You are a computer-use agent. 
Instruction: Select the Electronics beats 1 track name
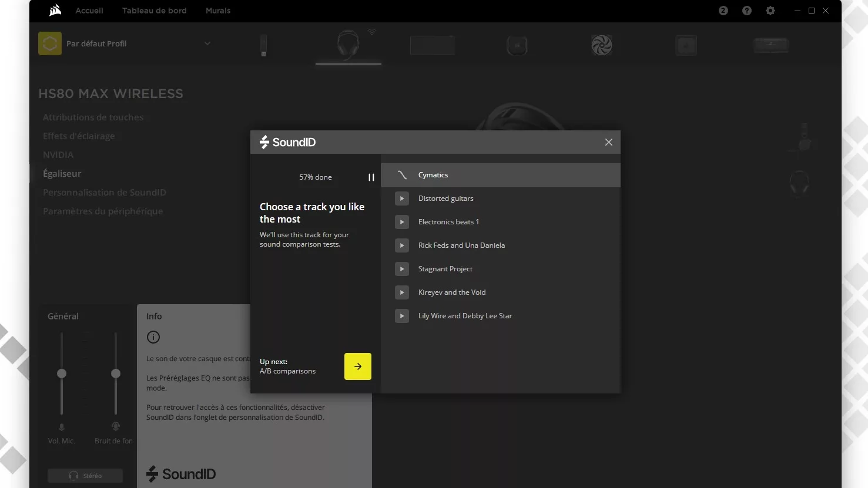(448, 222)
